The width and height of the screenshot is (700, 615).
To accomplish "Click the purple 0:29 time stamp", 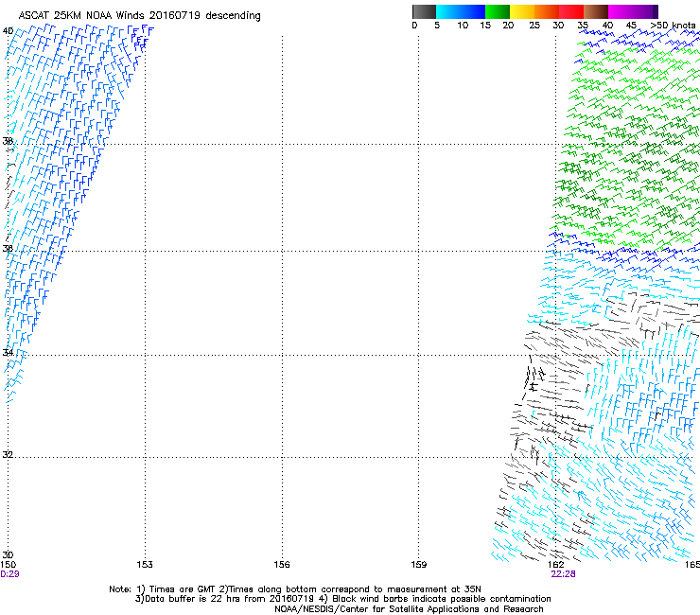I will pos(9,574).
